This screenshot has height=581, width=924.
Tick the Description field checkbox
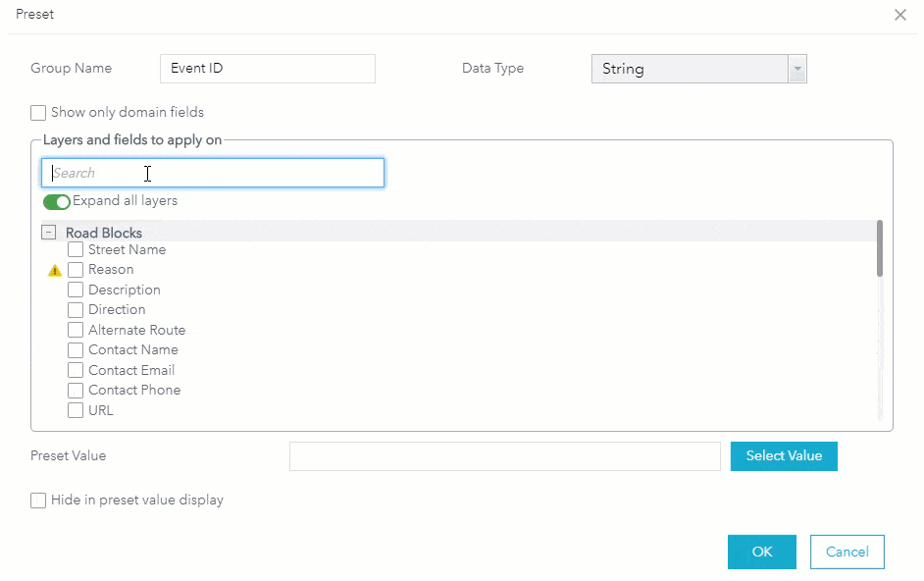76,290
